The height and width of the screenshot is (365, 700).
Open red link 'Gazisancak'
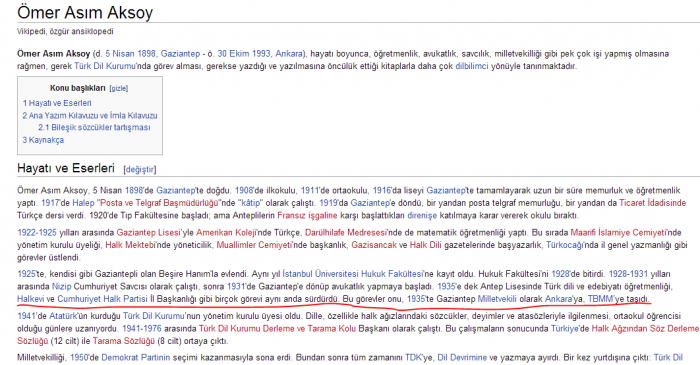tap(374, 245)
